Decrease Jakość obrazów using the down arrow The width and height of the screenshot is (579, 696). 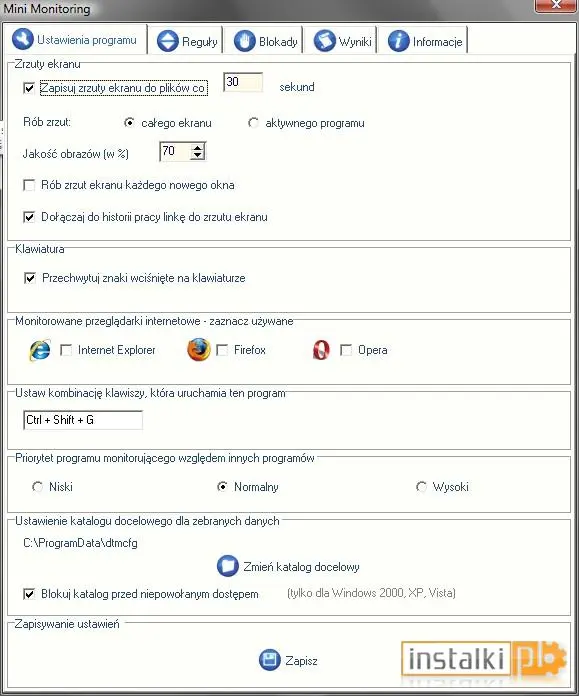(198, 156)
